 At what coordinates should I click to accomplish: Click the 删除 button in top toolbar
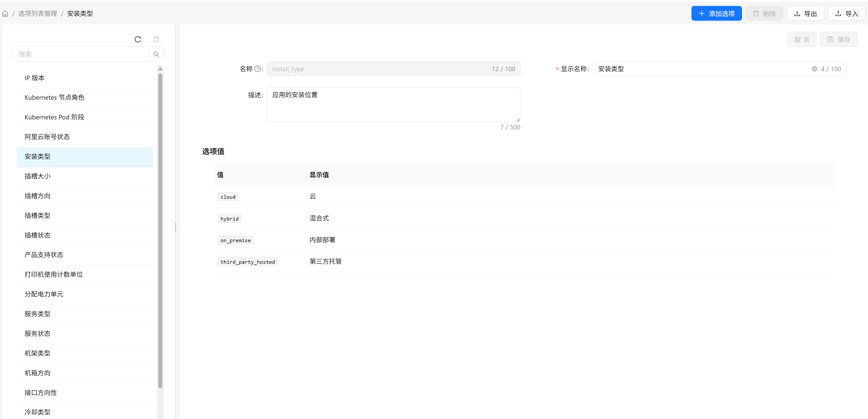point(764,14)
